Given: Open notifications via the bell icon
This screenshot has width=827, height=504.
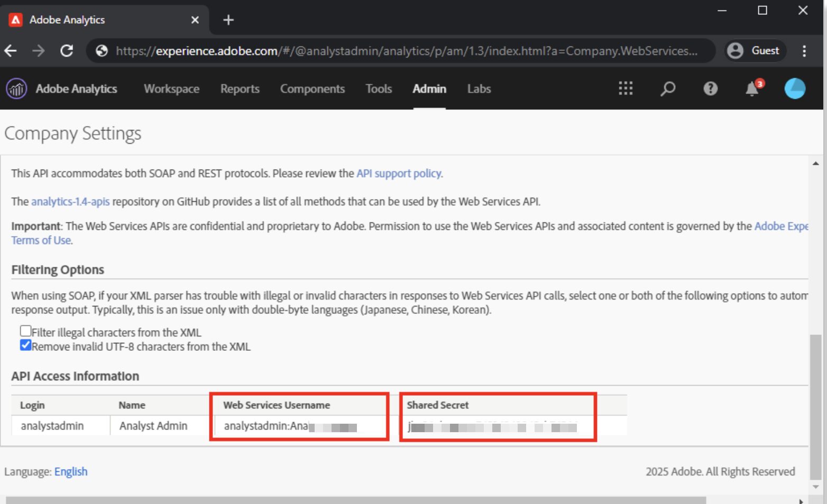Looking at the screenshot, I should [751, 89].
